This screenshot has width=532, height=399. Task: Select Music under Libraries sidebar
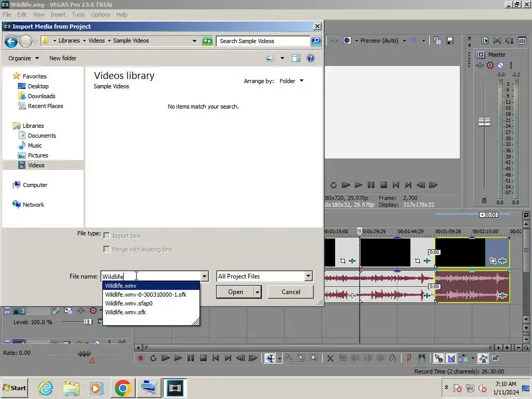click(35, 145)
